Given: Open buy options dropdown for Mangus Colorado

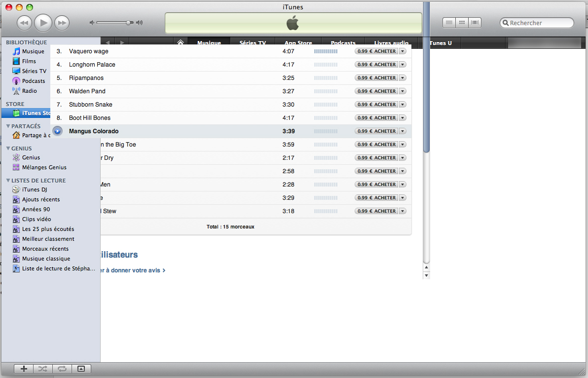Looking at the screenshot, I should pyautogui.click(x=403, y=131).
